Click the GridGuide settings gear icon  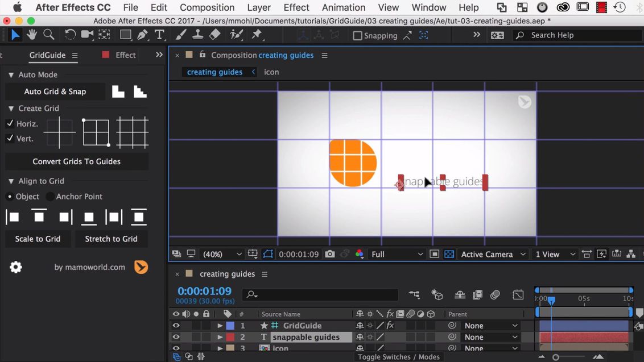pos(16,267)
